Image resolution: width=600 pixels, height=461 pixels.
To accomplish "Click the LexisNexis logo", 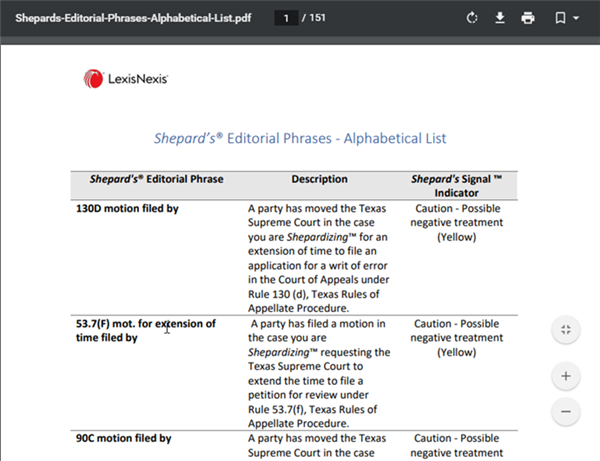I will tap(126, 79).
